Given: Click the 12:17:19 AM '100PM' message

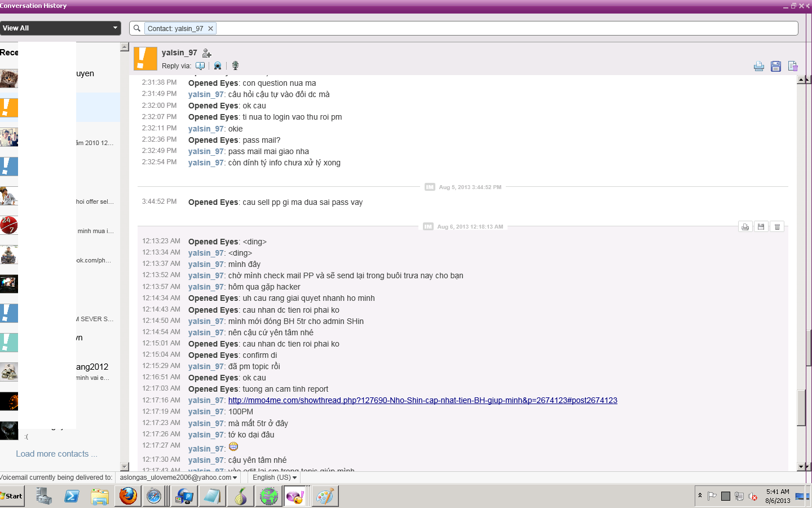Looking at the screenshot, I should [x=241, y=411].
